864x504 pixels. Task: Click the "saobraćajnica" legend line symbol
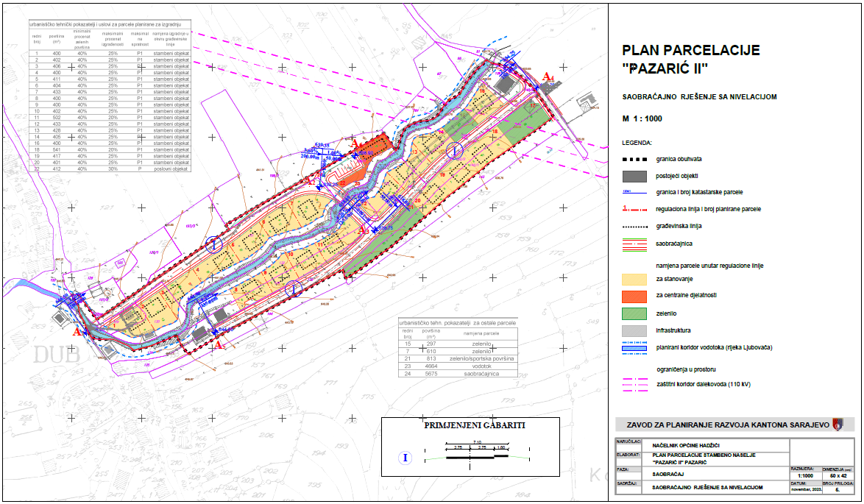pyautogui.click(x=634, y=244)
